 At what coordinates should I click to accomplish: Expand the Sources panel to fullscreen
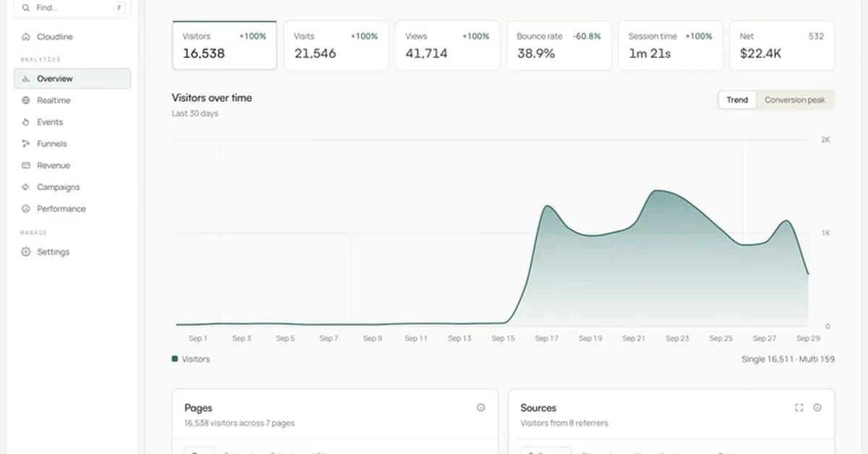click(799, 408)
